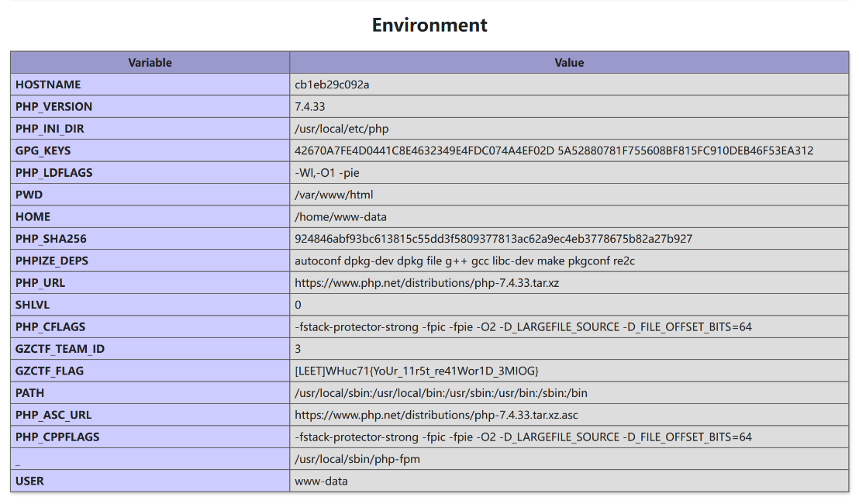Click the hostname value cb1eb29c092a
The width and height of the screenshot is (859, 504).
coord(332,85)
